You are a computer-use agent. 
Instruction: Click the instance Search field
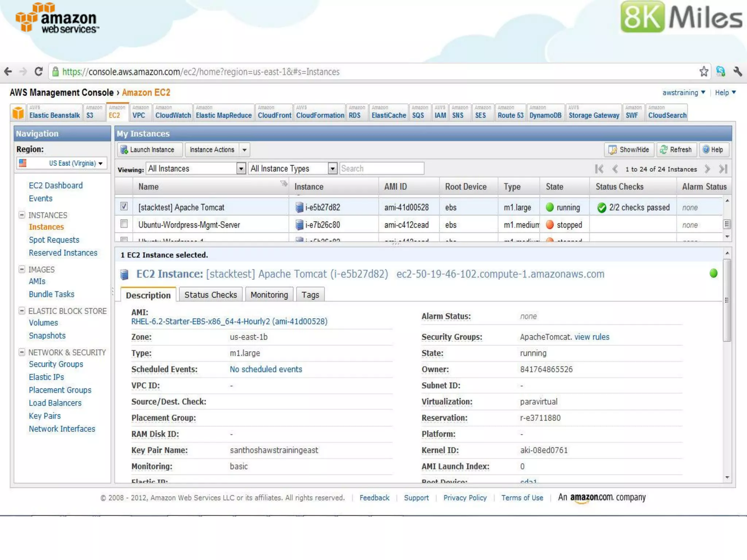[x=382, y=168]
